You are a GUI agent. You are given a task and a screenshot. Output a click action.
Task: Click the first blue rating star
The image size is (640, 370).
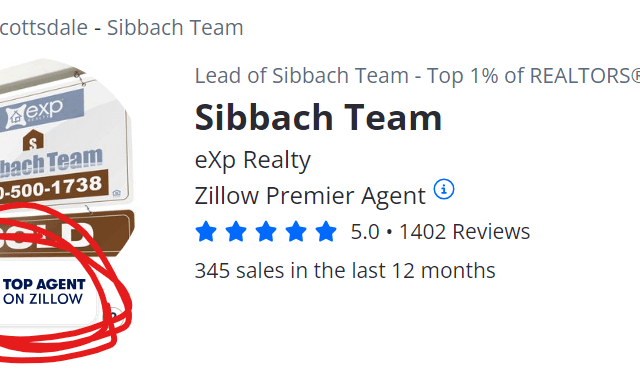206,231
